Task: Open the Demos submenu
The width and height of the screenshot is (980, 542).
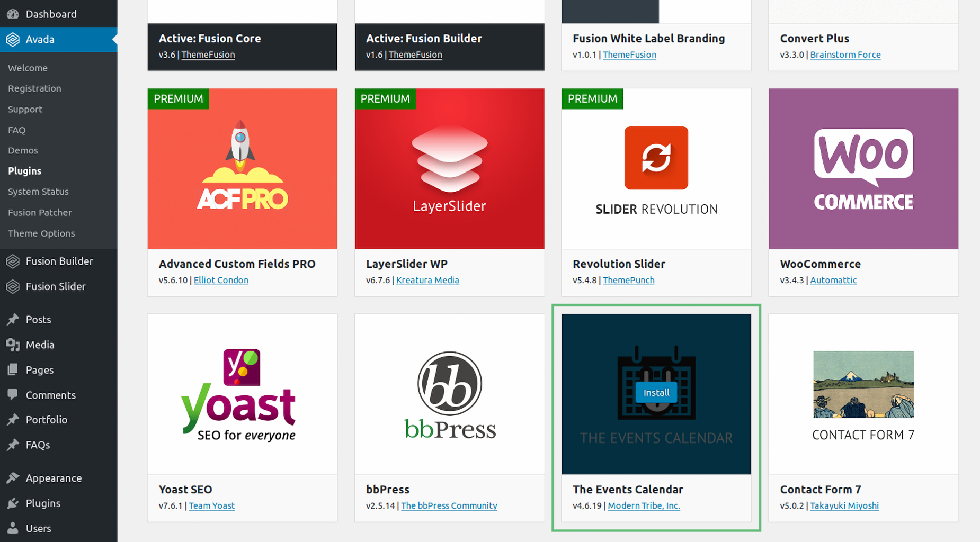Action: 23,151
